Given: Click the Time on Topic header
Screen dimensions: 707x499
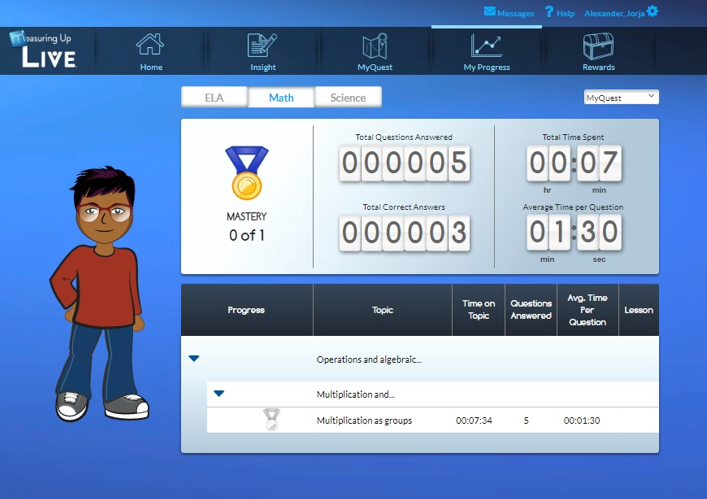Looking at the screenshot, I should click(478, 310).
